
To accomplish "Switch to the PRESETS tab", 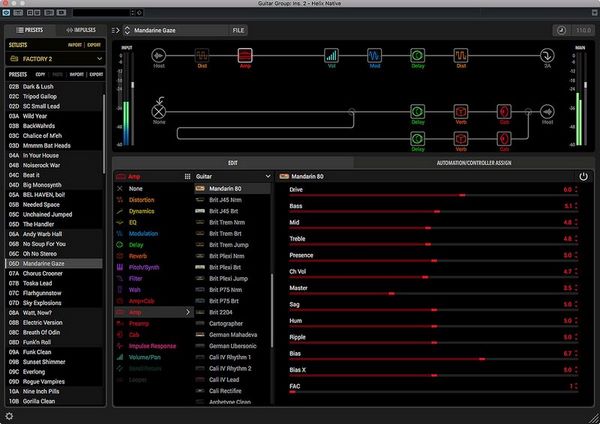I will pos(30,30).
